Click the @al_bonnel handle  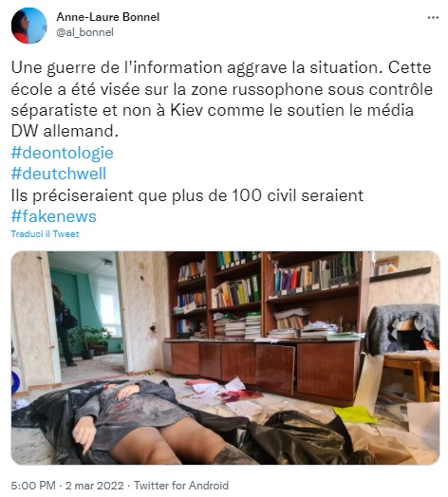point(84,32)
